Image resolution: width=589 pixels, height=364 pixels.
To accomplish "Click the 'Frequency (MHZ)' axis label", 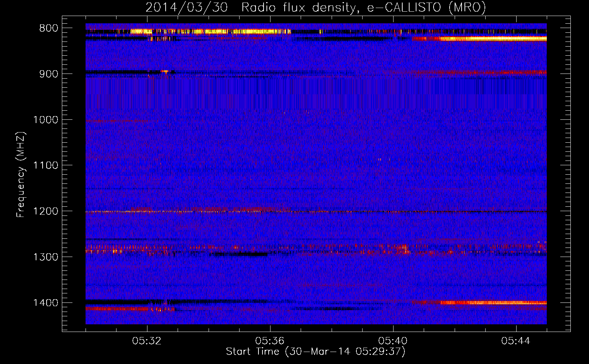I will (21, 175).
